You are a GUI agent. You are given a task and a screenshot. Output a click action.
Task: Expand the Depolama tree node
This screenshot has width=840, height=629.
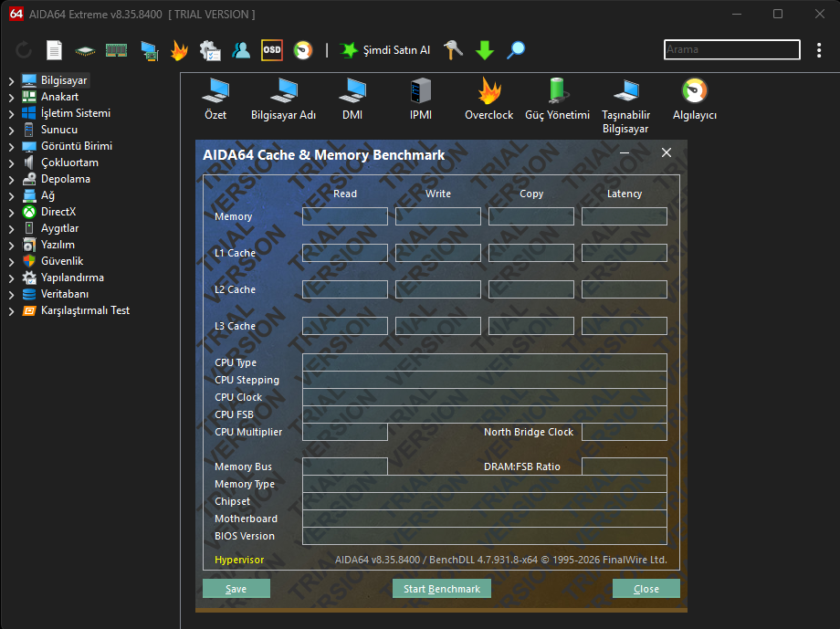(11, 180)
